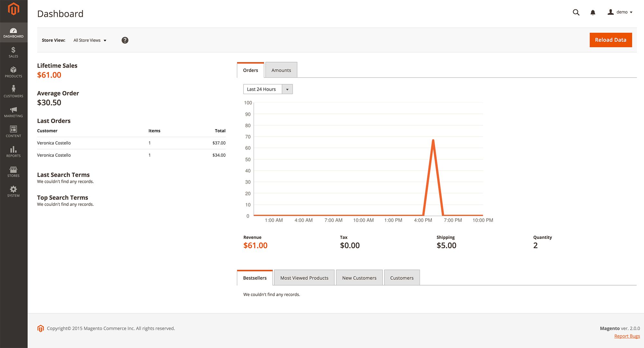Open the global search magnifier icon
Viewport: 644px width, 348px height.
tap(576, 12)
